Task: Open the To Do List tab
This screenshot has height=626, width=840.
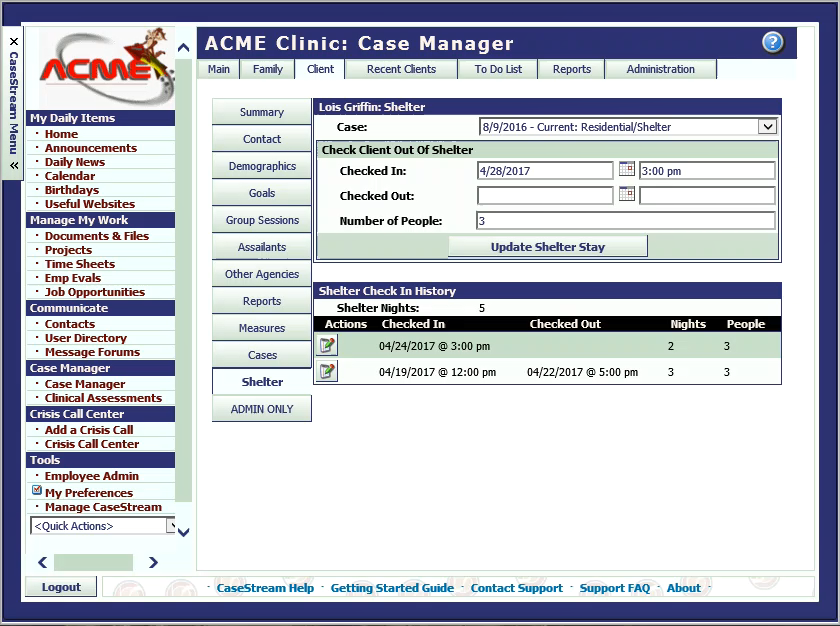Action: (497, 69)
